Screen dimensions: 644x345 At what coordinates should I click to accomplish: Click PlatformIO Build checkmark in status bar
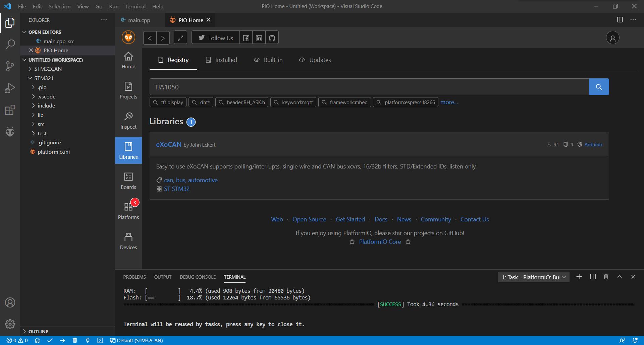pyautogui.click(x=50, y=340)
